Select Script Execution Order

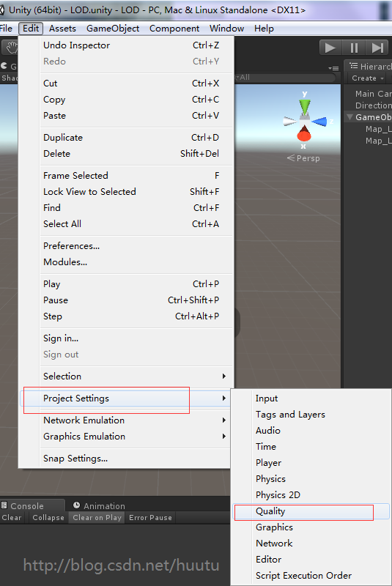pyautogui.click(x=311, y=575)
